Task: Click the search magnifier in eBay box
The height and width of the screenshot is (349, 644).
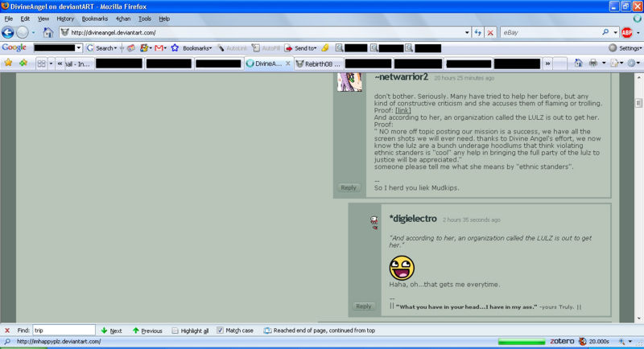Action: coord(605,32)
